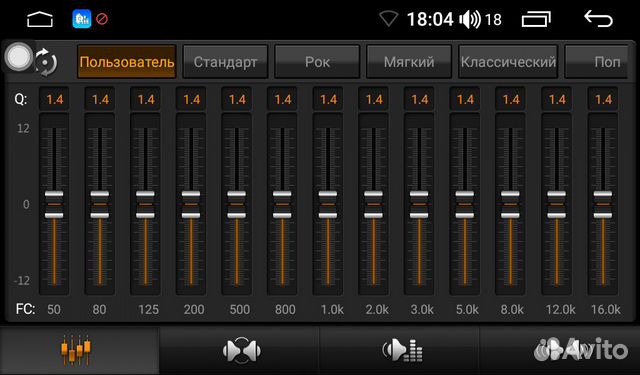Click the 50 Hz band slider
Image resolution: width=640 pixels, height=375 pixels.
point(54,204)
